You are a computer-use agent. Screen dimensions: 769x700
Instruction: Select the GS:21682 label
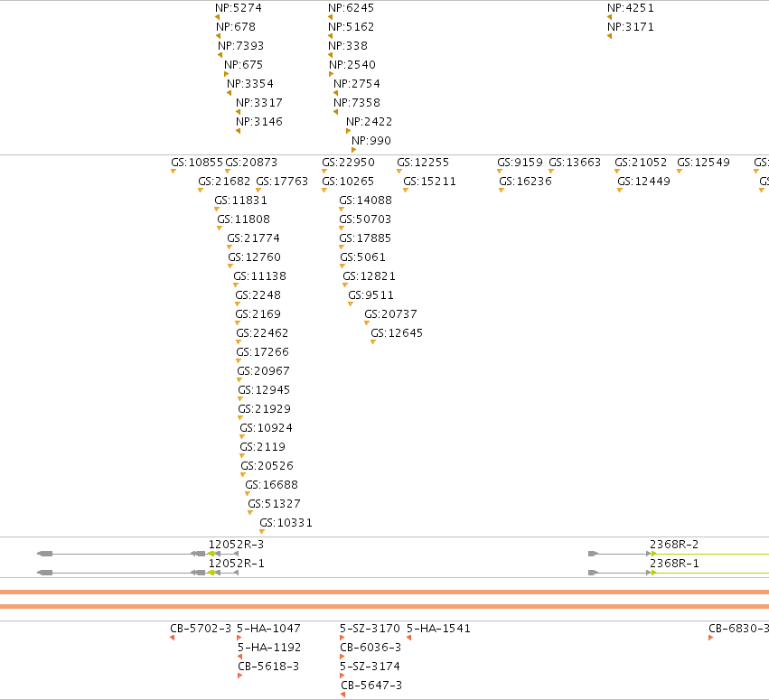[x=224, y=182]
